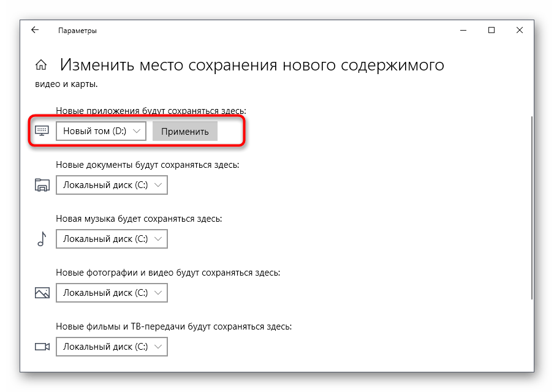Viewport: 554px width, 392px height.
Task: Open the new photos and videos dropdown
Action: point(112,293)
